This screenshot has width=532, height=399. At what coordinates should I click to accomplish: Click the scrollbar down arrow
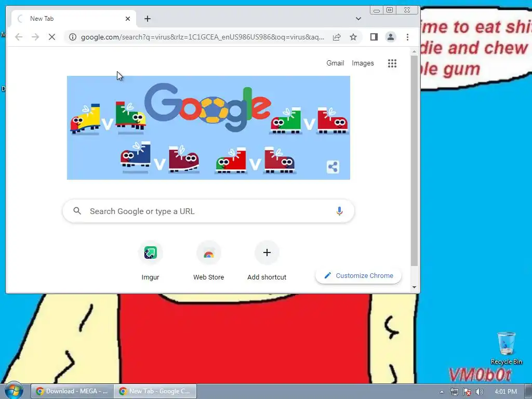point(414,287)
